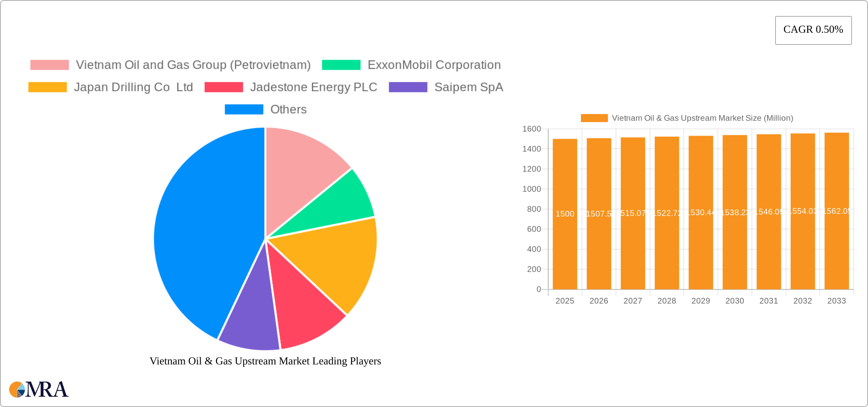Click the 1600 y-axis label
This screenshot has width=868, height=407.
click(x=531, y=129)
